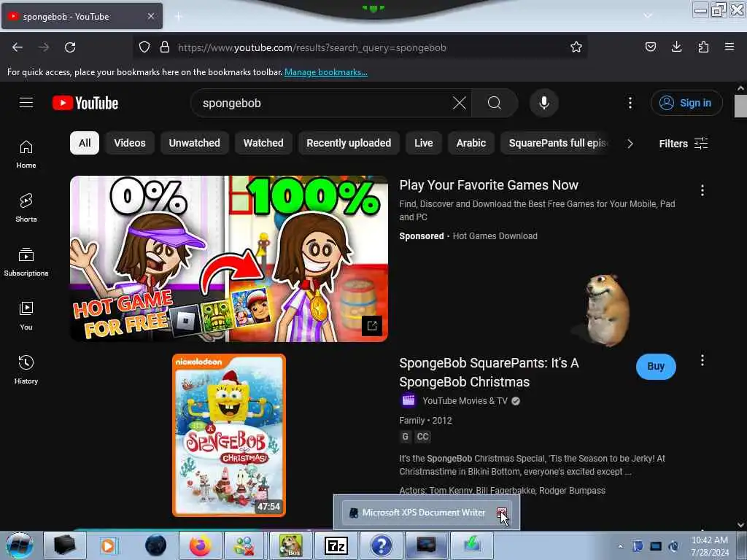Open Subscriptions in the sidebar

(x=26, y=262)
